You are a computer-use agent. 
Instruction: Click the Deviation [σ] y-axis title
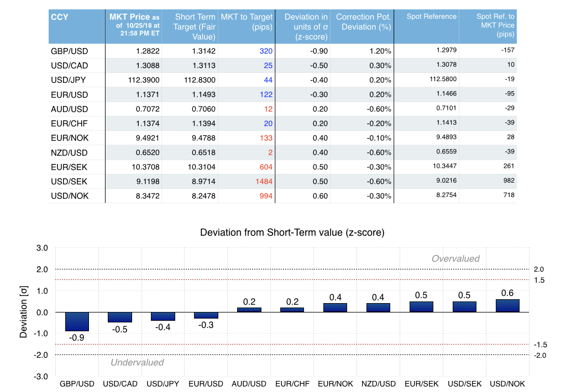[x=24, y=312]
